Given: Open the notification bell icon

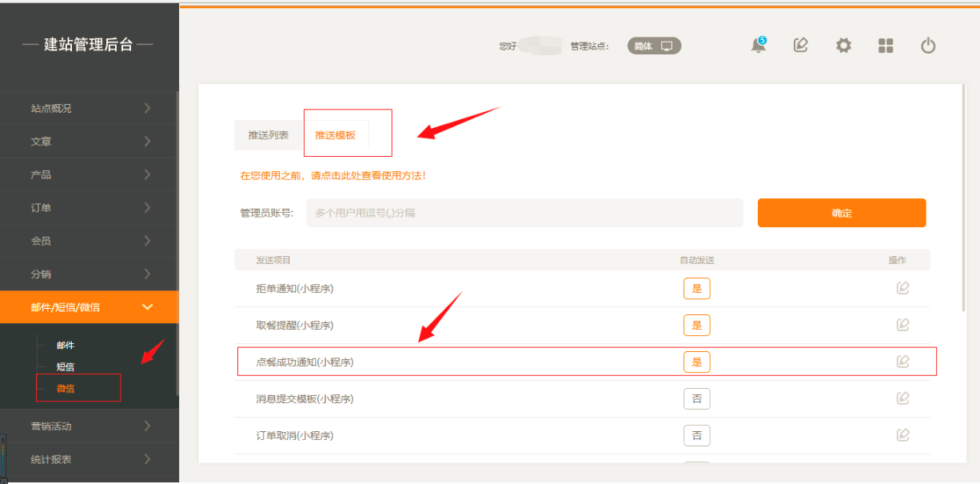Looking at the screenshot, I should point(758,46).
